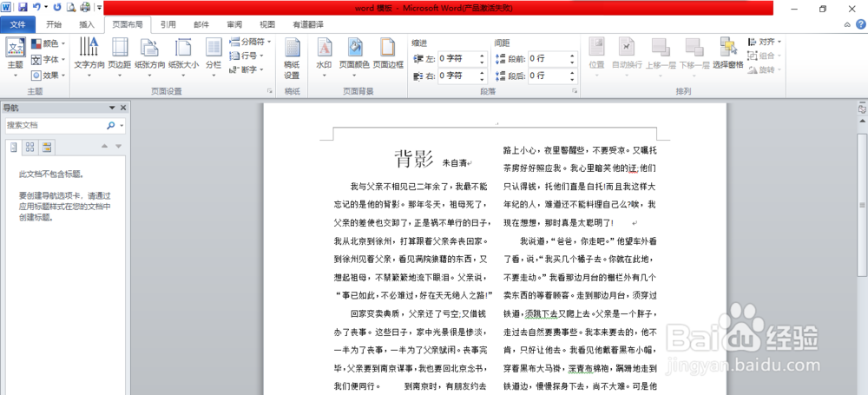The height and width of the screenshot is (395, 868).
Task: Click the Redo repeat icon
Action: coord(57,7)
